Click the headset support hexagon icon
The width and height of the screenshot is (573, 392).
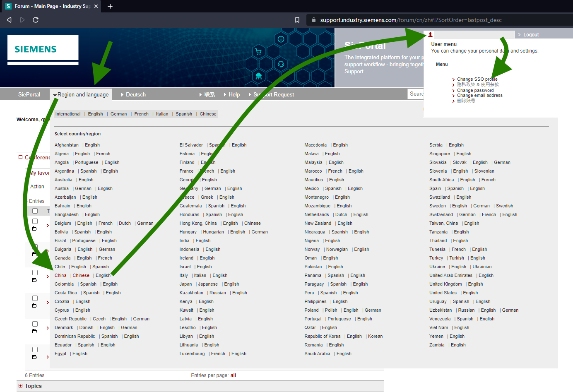pyautogui.click(x=281, y=64)
